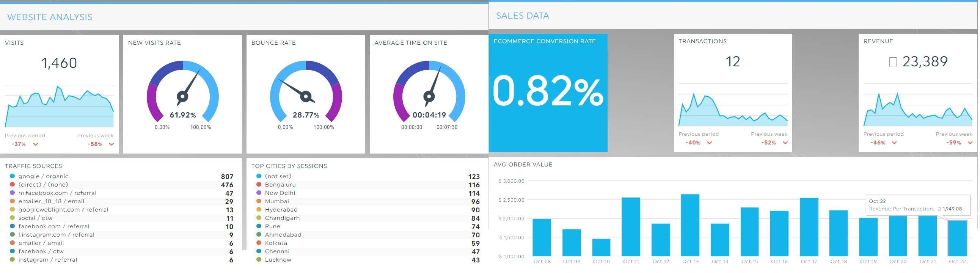
Task: Click the Average Time on Site gauge value 00:04:19
Action: point(429,115)
